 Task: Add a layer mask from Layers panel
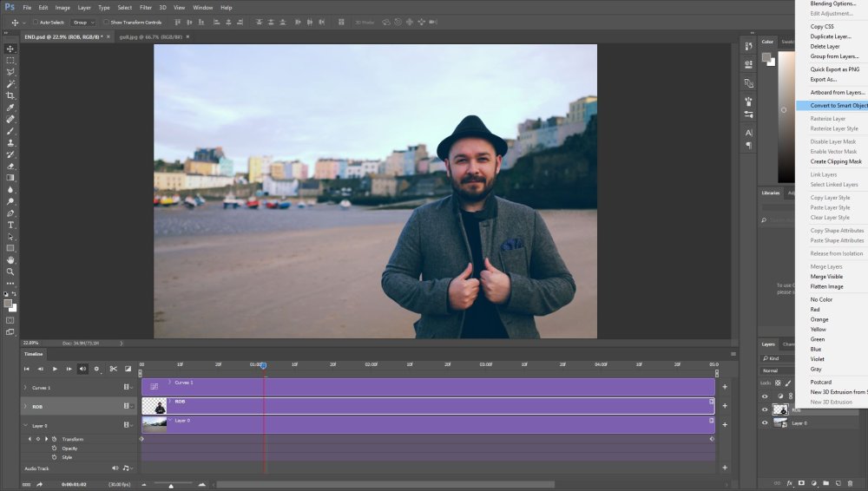pyautogui.click(x=801, y=483)
